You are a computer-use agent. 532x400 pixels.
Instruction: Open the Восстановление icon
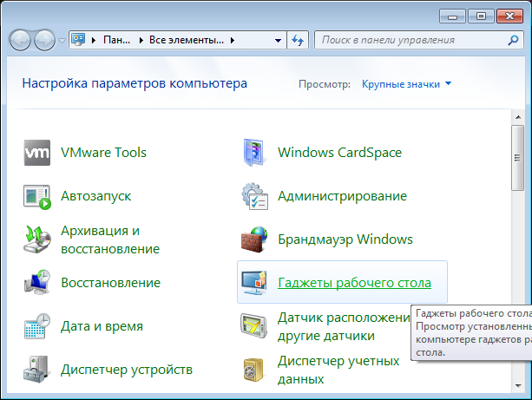(x=37, y=282)
